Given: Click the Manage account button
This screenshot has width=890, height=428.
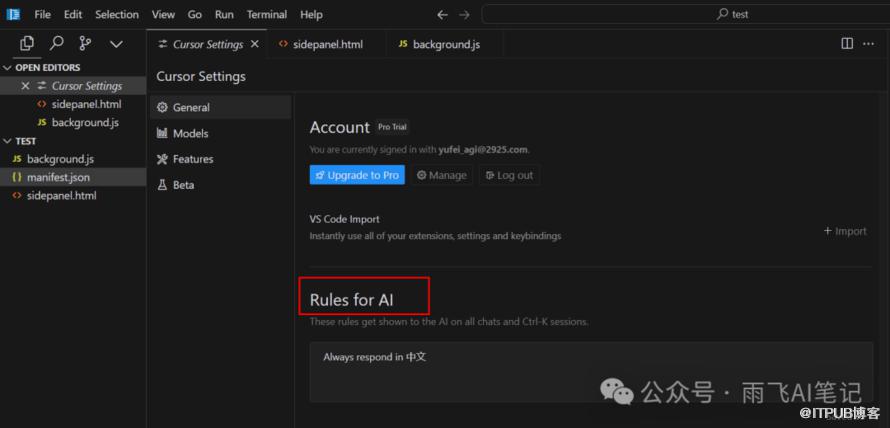Looking at the screenshot, I should pyautogui.click(x=442, y=175).
